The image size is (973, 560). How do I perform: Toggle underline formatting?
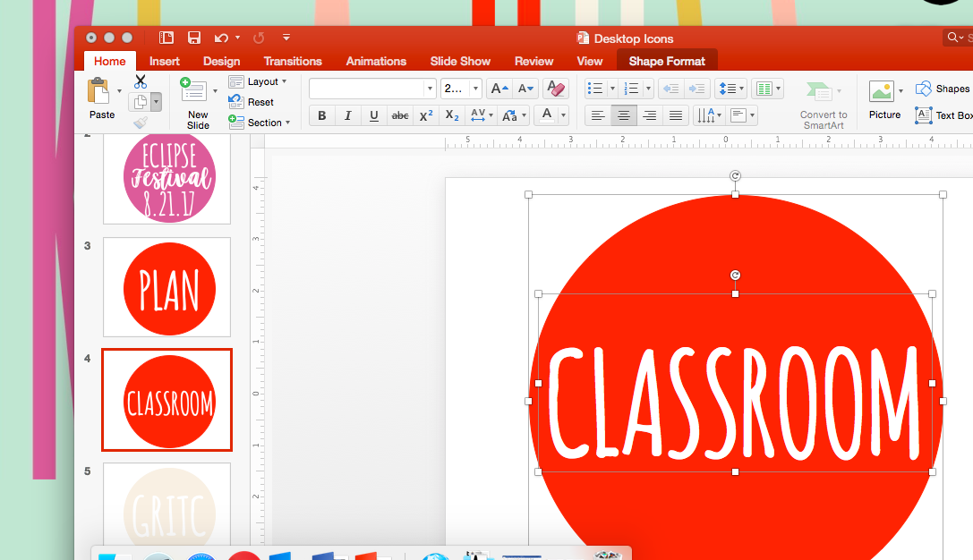[x=373, y=115]
